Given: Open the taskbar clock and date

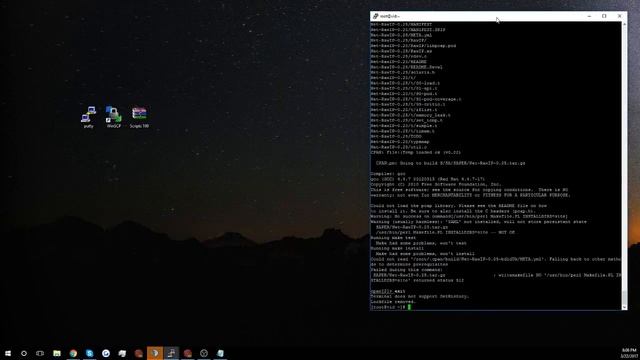Looking at the screenshot, I should click(629, 353).
